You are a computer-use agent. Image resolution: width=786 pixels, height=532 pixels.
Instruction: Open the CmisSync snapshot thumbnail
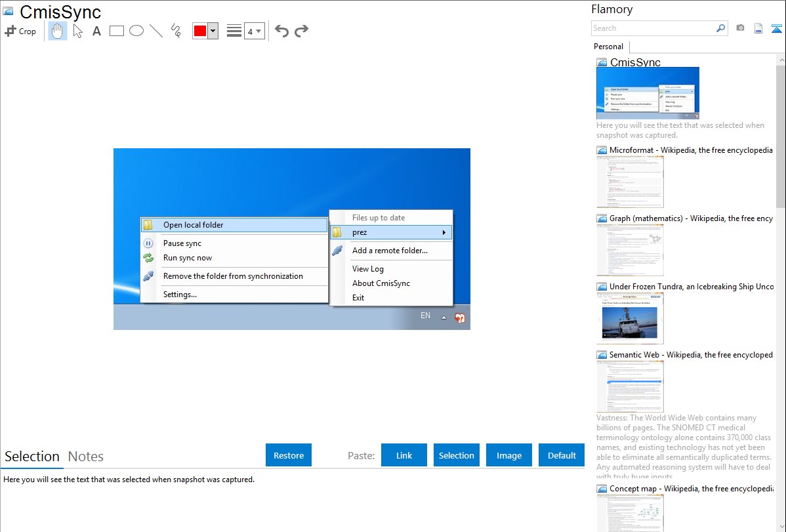coord(648,92)
